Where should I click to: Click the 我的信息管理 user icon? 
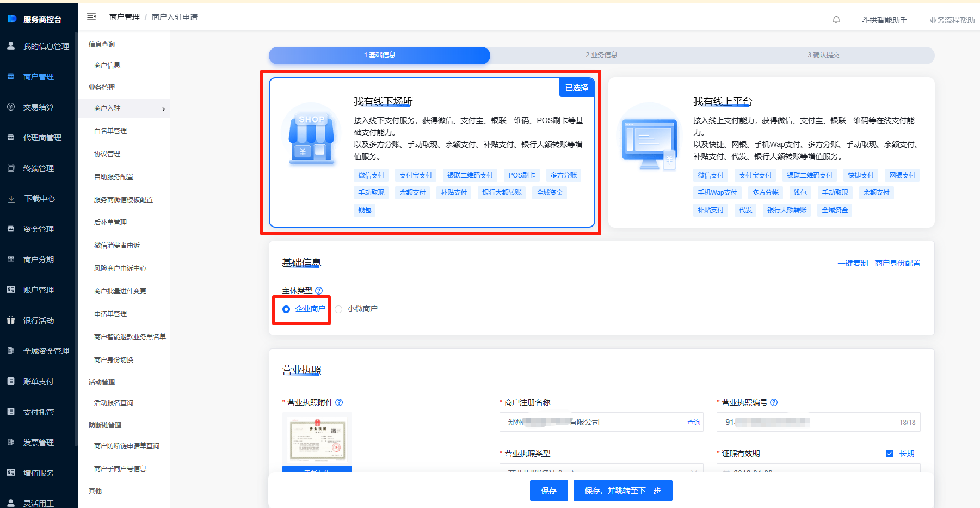click(x=11, y=46)
